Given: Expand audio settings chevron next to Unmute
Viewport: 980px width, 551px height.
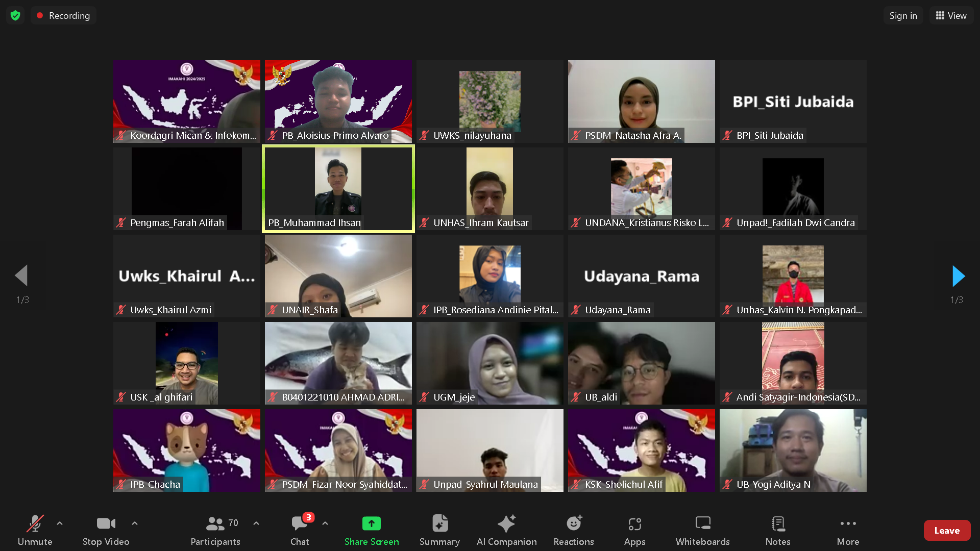Looking at the screenshot, I should point(60,523).
